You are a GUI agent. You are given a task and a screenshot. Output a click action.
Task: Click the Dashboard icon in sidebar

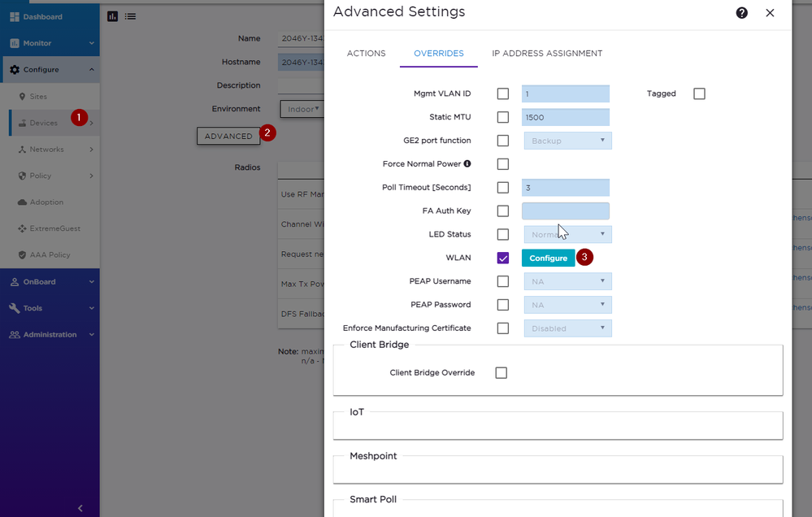(15, 17)
